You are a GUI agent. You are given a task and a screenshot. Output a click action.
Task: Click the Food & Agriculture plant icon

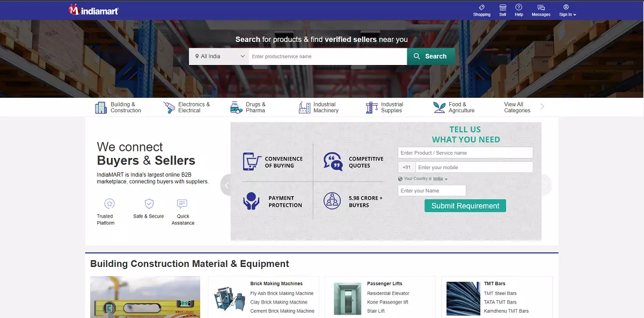pos(439,107)
